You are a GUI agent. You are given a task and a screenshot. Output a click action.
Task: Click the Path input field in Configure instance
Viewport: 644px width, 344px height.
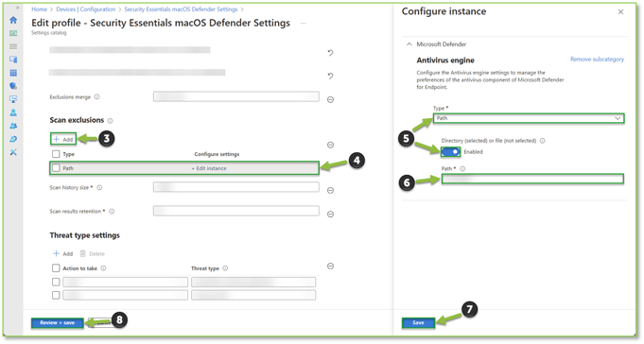[532, 179]
